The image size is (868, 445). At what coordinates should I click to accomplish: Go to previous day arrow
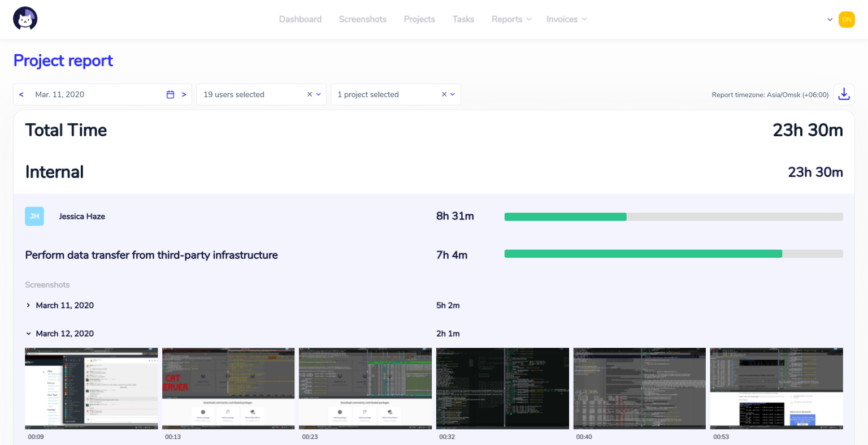[21, 94]
